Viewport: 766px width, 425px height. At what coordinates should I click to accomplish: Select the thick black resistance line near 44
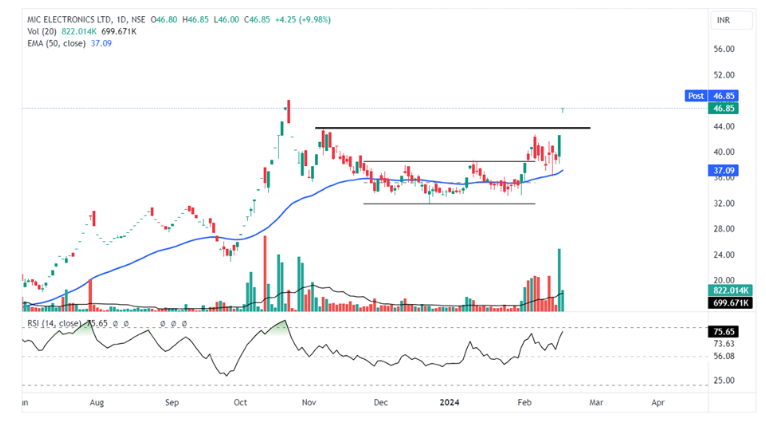(450, 128)
